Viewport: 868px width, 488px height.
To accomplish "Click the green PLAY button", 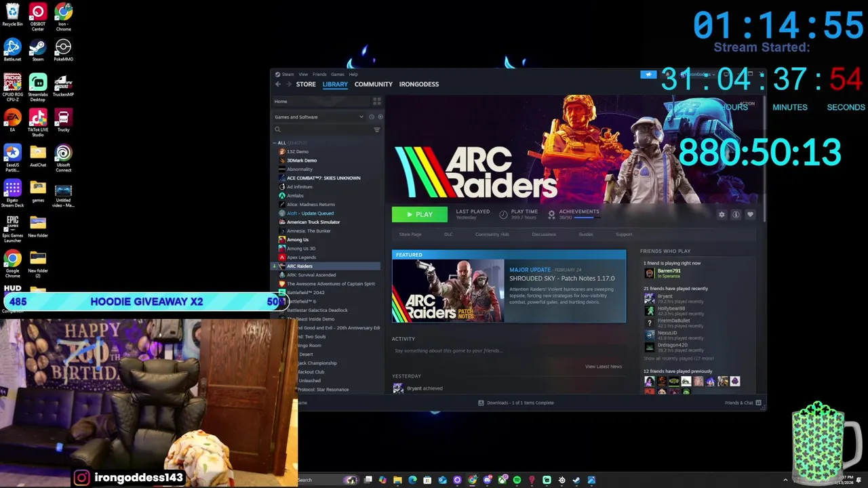I will pyautogui.click(x=420, y=214).
